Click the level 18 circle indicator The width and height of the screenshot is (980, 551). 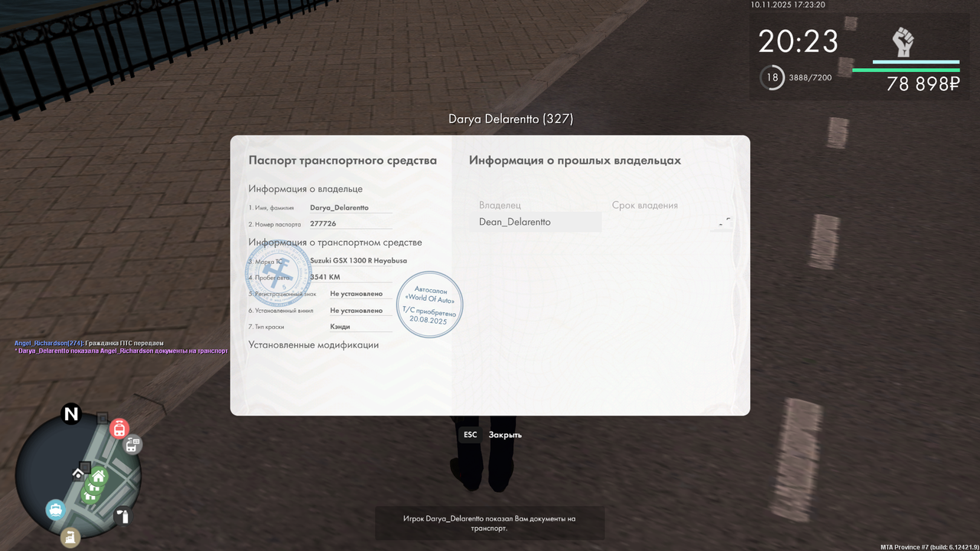[773, 77]
